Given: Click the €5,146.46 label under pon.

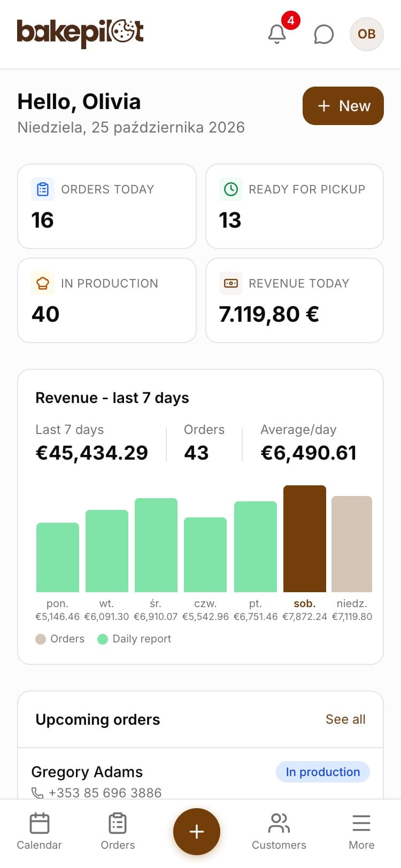Looking at the screenshot, I should coord(57,616).
